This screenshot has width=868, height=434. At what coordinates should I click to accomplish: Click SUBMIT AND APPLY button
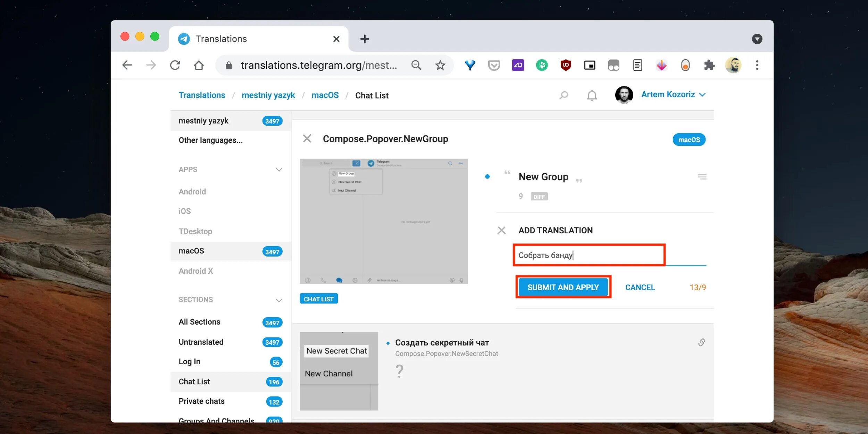pyautogui.click(x=563, y=287)
